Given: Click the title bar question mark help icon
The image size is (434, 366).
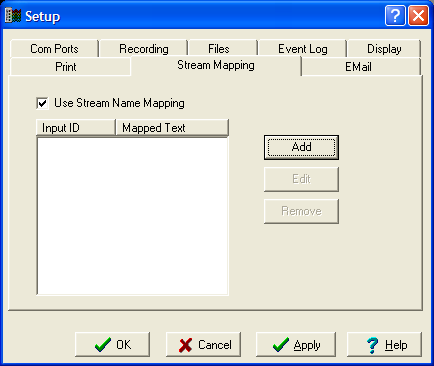Looking at the screenshot, I should pos(395,15).
